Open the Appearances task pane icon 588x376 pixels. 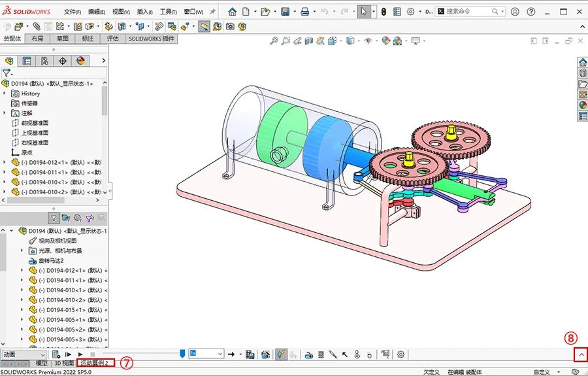click(583, 105)
